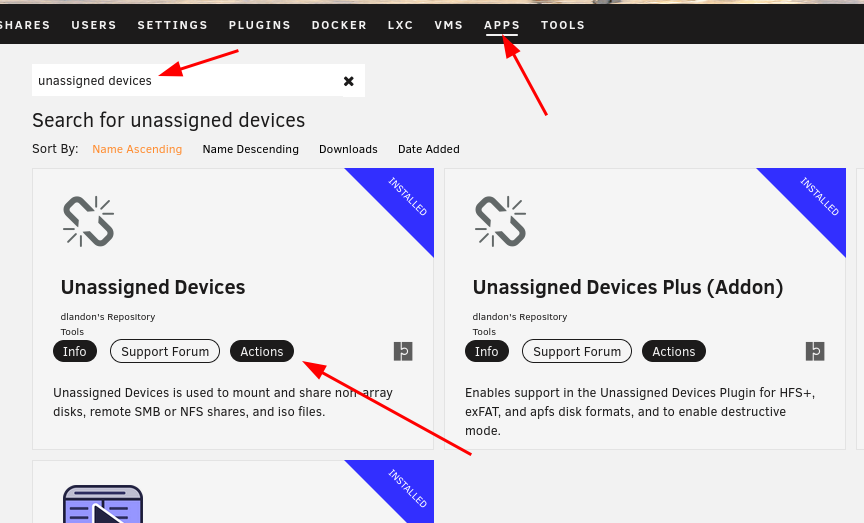Switch to the Plugins tab
864x523 pixels.
pyautogui.click(x=260, y=25)
